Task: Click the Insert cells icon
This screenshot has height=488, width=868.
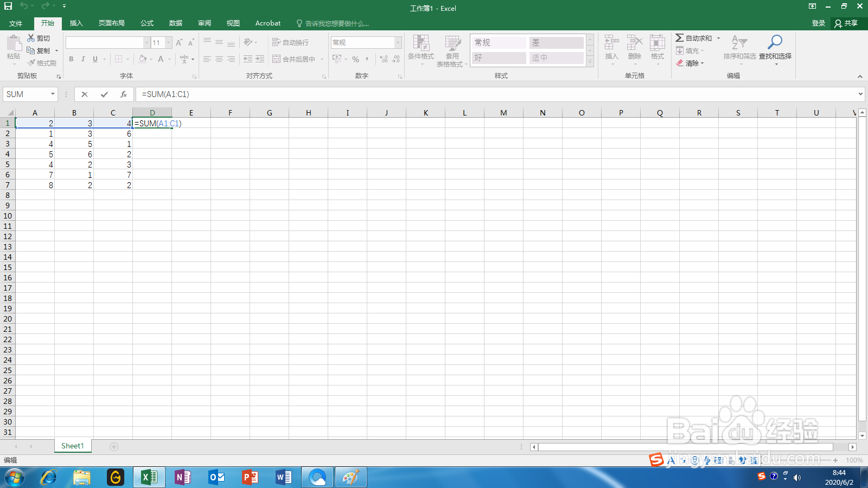Action: point(611,43)
